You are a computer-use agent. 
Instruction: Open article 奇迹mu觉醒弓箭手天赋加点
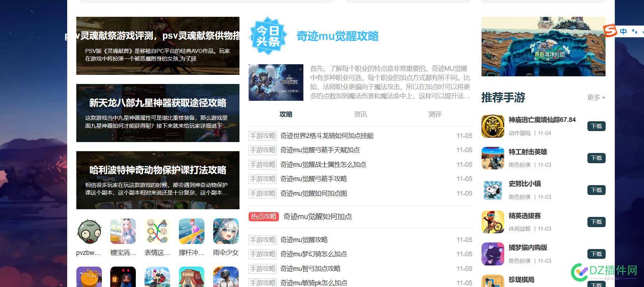point(320,150)
